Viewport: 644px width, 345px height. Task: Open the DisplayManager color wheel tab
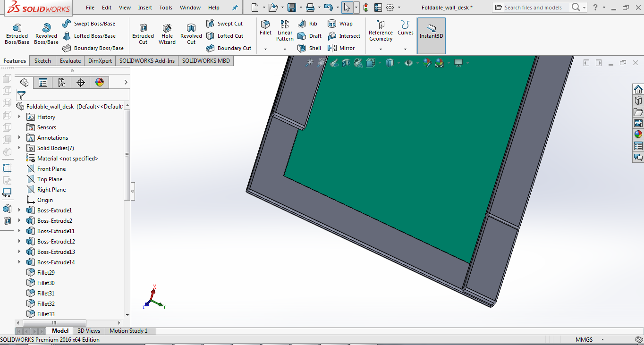[x=99, y=83]
